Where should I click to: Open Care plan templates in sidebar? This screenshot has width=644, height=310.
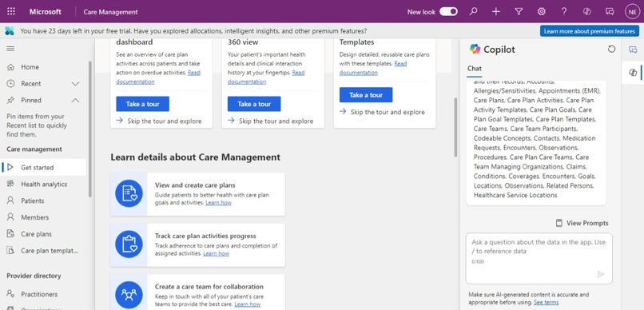[x=50, y=250]
